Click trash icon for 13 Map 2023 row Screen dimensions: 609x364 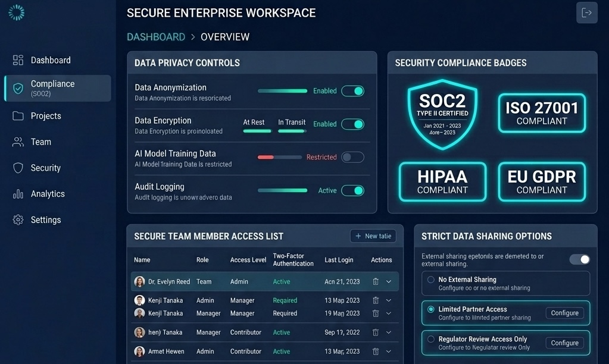pos(376,300)
